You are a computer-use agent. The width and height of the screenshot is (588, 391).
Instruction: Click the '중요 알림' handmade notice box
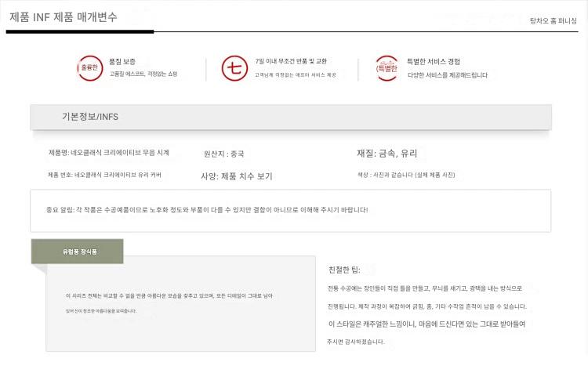[x=290, y=210]
